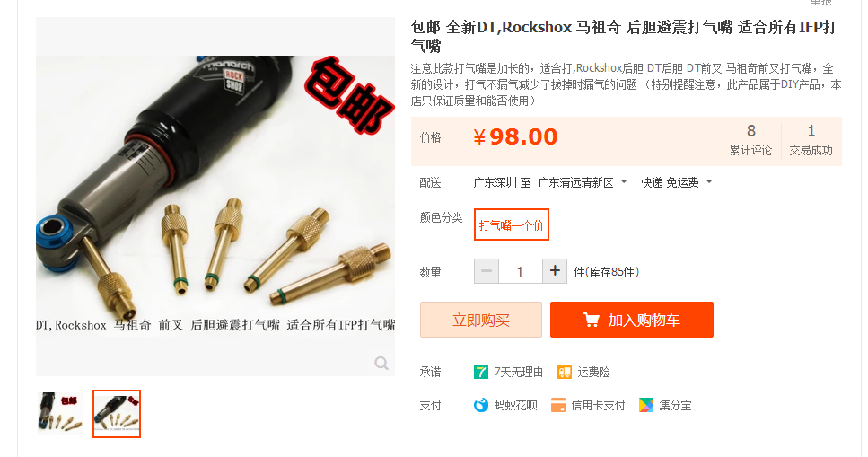Open the 累计评论 reviews count tab

(750, 140)
